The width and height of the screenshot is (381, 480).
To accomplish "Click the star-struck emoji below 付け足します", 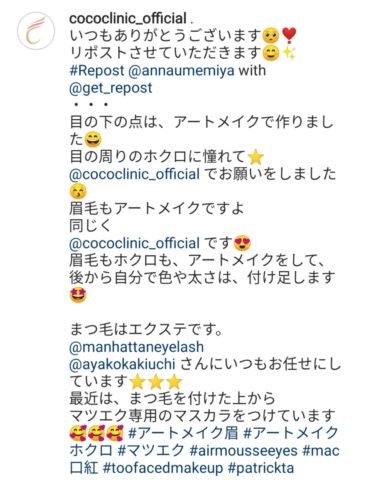I will point(78,295).
